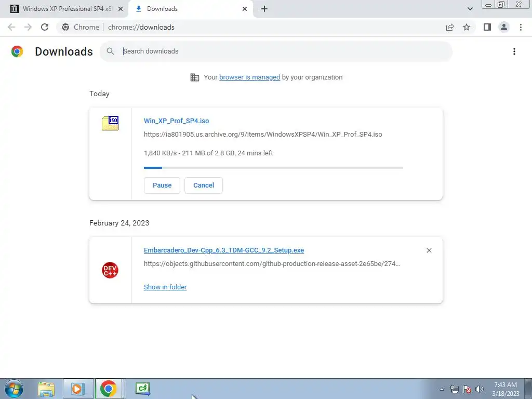Open the Chrome side panel
Image resolution: width=532 pixels, height=399 pixels.
(487, 27)
